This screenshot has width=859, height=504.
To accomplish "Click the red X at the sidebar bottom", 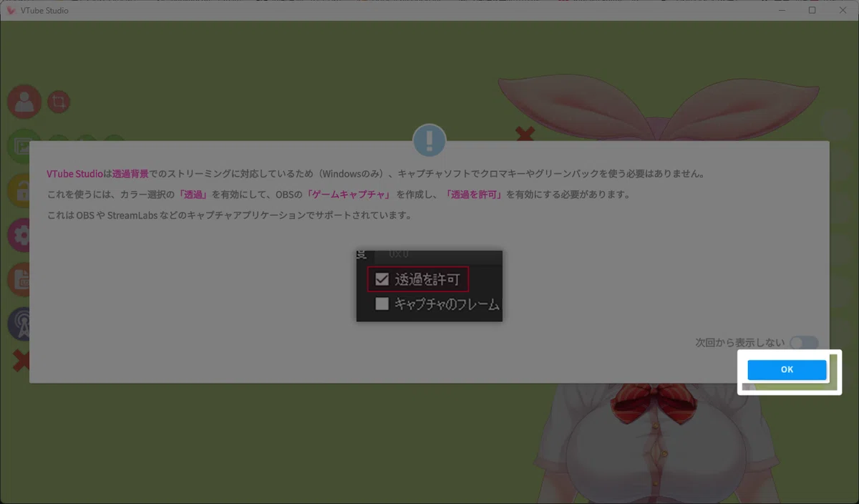I will tap(21, 361).
